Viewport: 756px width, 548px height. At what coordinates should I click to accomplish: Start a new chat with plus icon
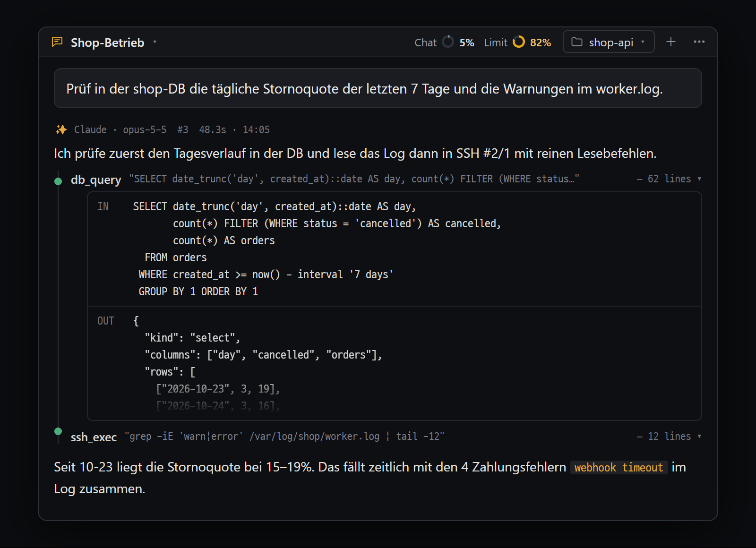click(671, 42)
